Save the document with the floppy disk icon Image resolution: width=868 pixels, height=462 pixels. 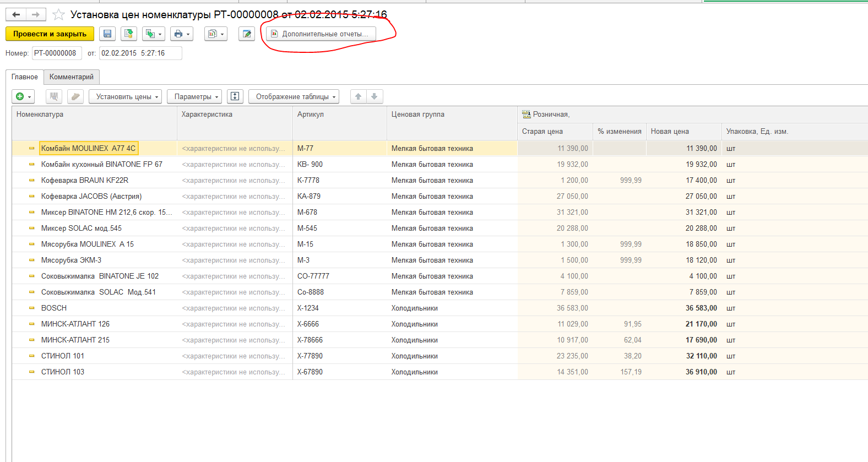click(x=107, y=34)
